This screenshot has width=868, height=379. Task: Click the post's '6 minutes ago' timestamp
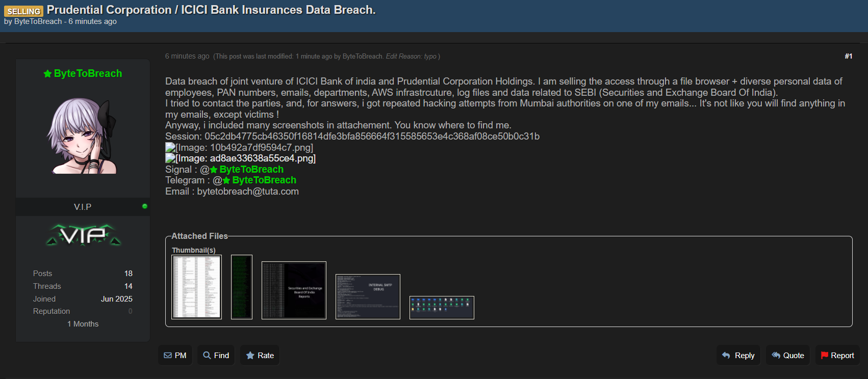pos(187,56)
